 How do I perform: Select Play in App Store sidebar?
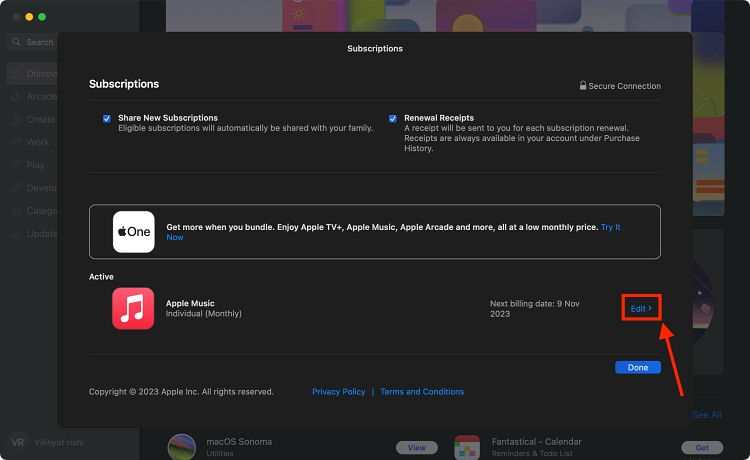pyautogui.click(x=33, y=165)
